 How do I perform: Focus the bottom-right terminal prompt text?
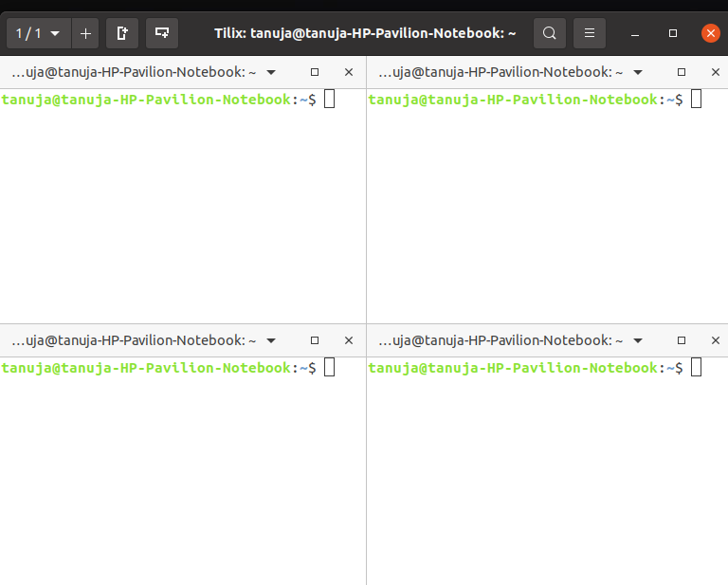(x=525, y=368)
